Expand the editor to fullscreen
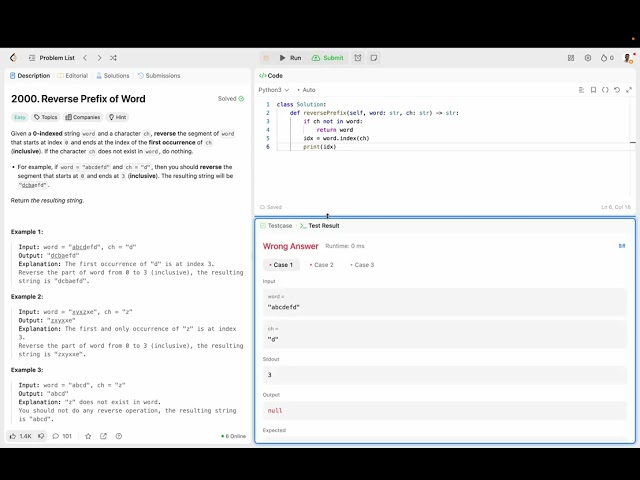 point(629,90)
